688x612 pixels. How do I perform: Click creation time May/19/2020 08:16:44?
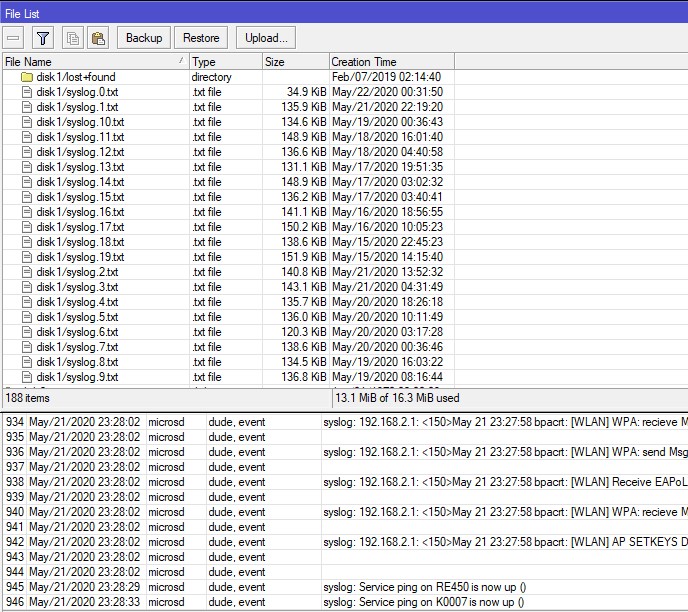click(x=387, y=377)
